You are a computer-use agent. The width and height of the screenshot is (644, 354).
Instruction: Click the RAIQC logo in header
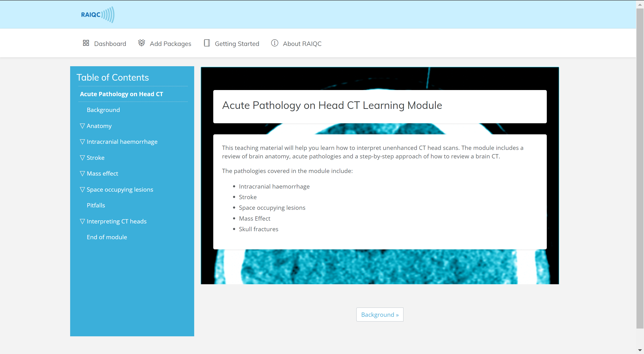pyautogui.click(x=97, y=15)
